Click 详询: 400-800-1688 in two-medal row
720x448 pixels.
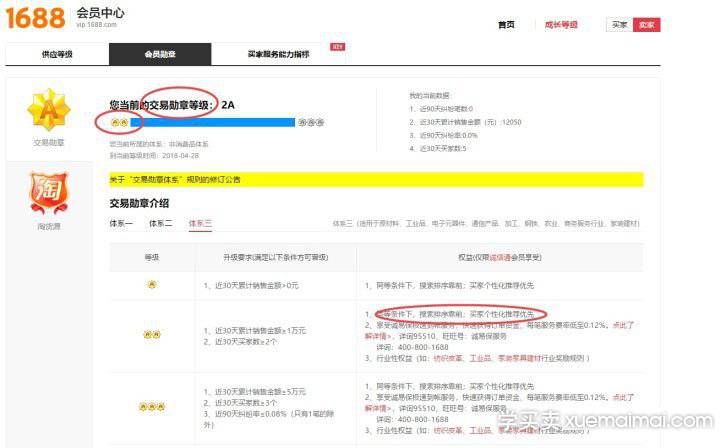[412, 347]
